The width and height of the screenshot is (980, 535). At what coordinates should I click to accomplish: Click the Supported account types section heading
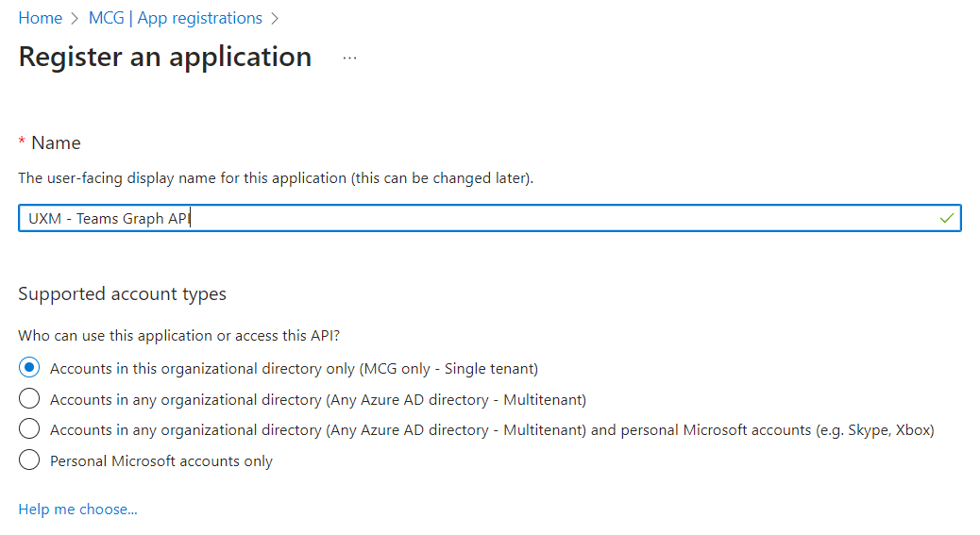[122, 293]
